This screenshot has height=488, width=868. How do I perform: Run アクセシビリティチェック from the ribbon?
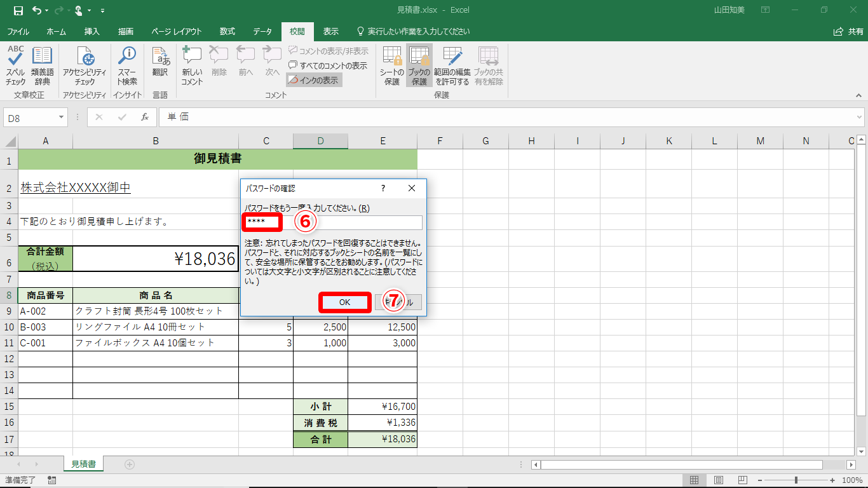point(85,66)
